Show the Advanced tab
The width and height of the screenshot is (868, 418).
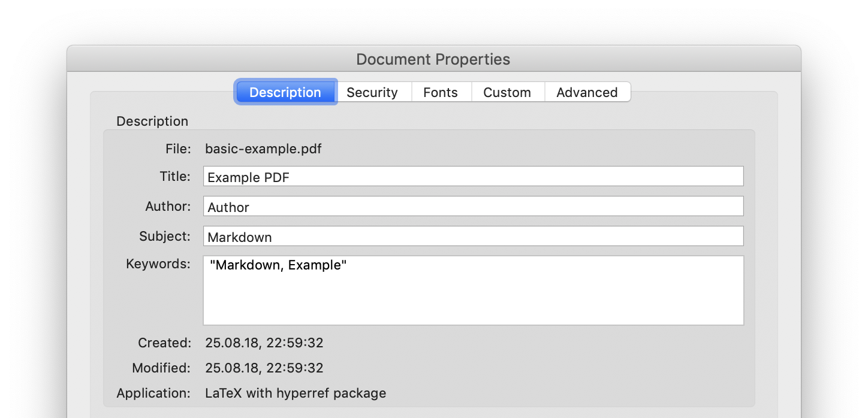click(587, 92)
